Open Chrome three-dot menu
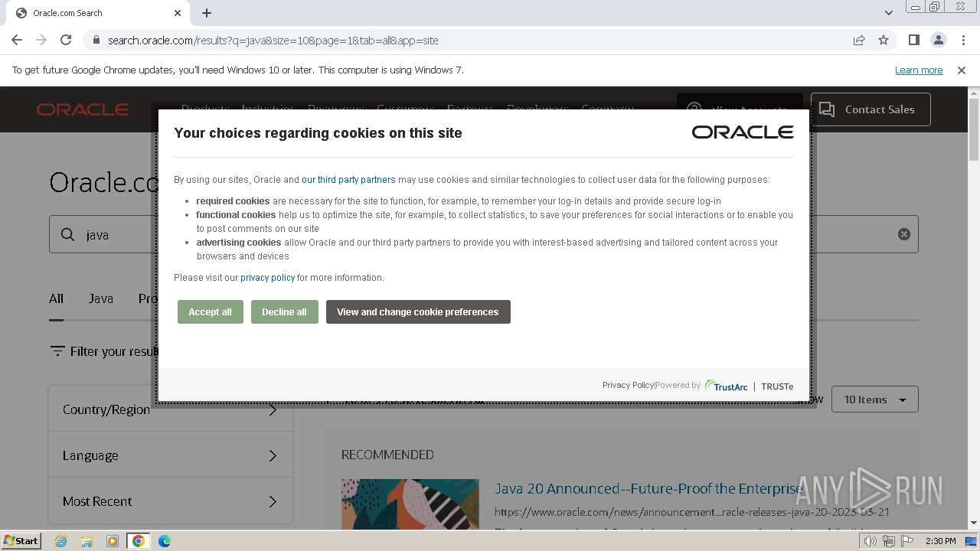Image resolution: width=980 pixels, height=551 pixels. click(962, 40)
